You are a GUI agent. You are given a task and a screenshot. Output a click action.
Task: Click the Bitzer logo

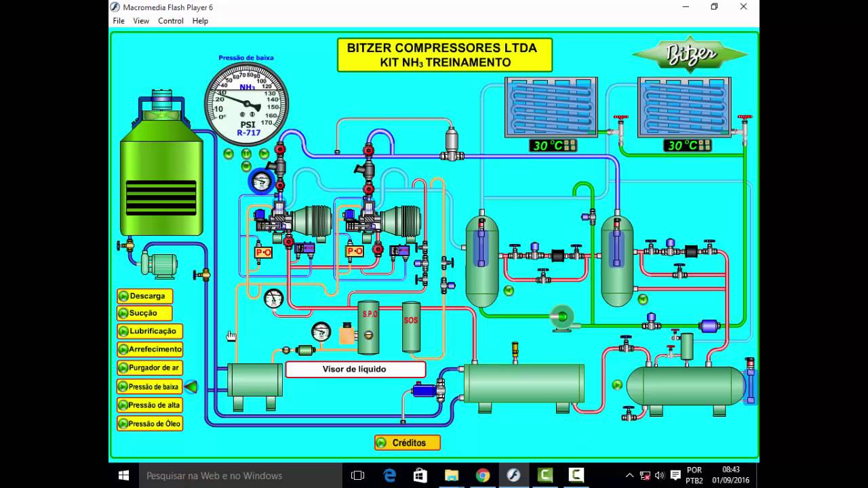point(690,54)
